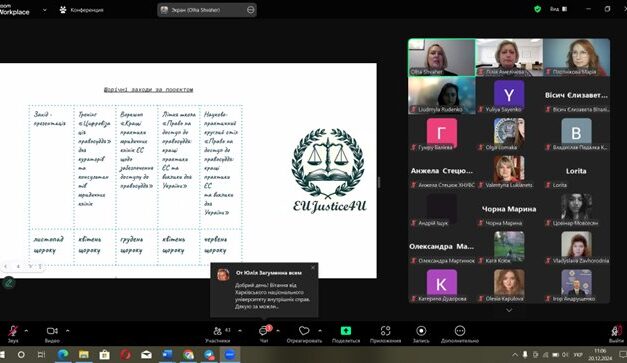Open Microsoft Edge from the taskbar
The width and height of the screenshot is (627, 363).
pyautogui.click(x=63, y=355)
